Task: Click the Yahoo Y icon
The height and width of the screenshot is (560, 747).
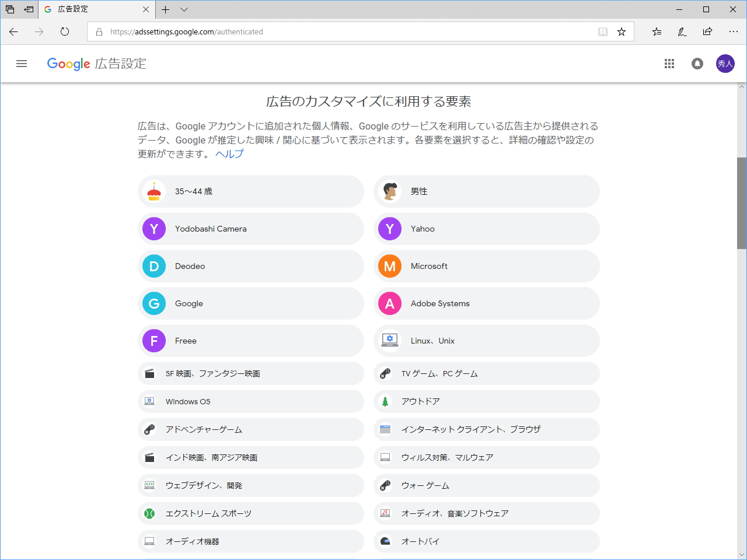Action: point(390,229)
